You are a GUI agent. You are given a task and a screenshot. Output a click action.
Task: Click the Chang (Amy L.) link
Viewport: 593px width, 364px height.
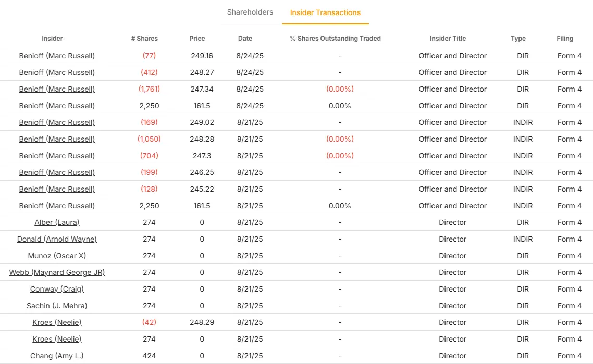(57, 356)
